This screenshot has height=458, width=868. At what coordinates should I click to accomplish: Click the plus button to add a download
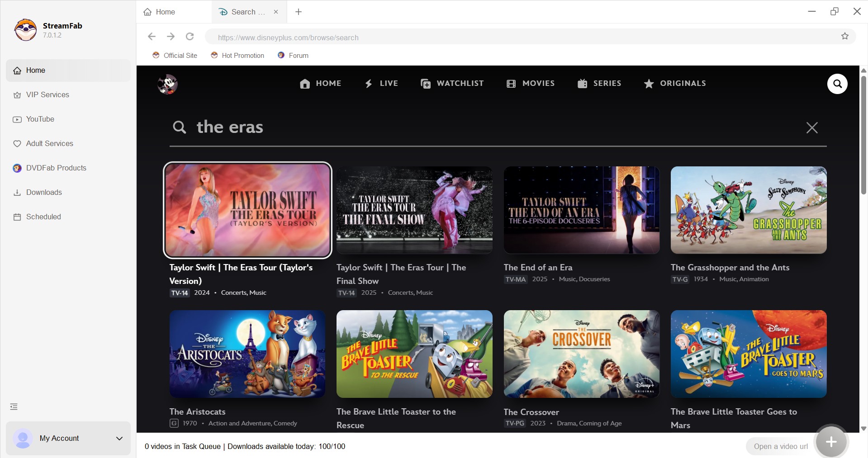click(x=830, y=442)
